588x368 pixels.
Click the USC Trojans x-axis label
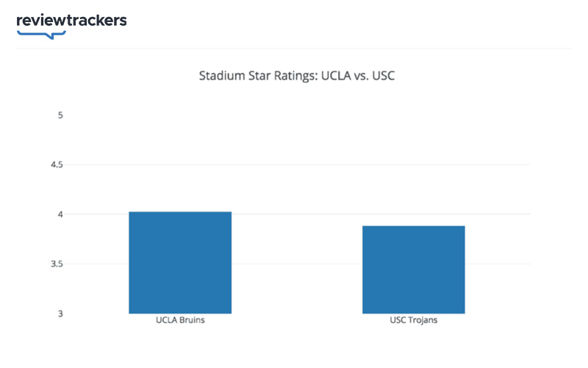[413, 321]
